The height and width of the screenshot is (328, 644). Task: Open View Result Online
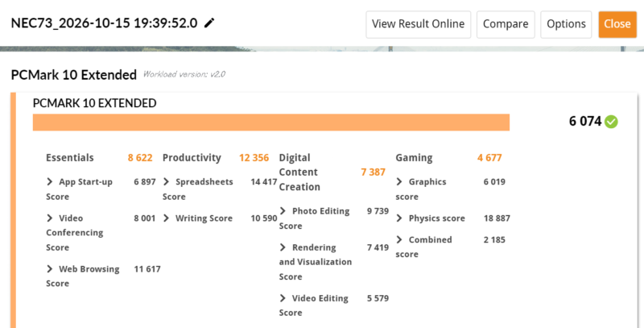tap(418, 24)
